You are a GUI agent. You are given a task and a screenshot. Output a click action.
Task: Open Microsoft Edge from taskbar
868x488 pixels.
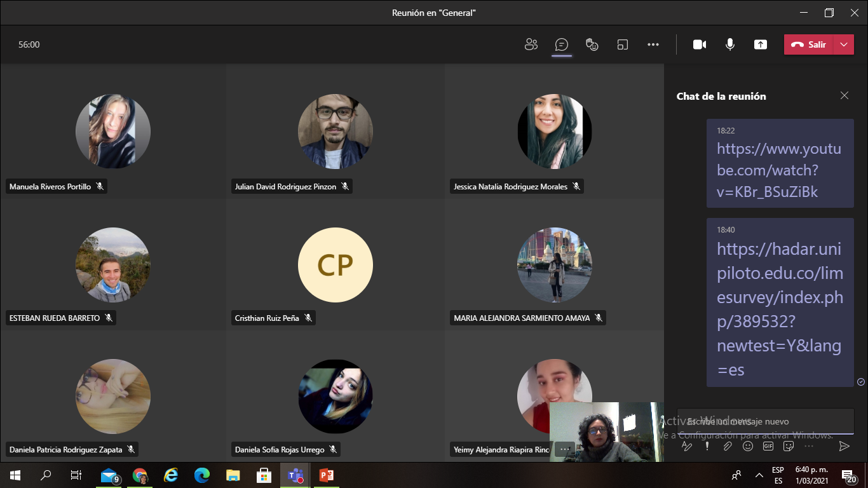pyautogui.click(x=202, y=475)
